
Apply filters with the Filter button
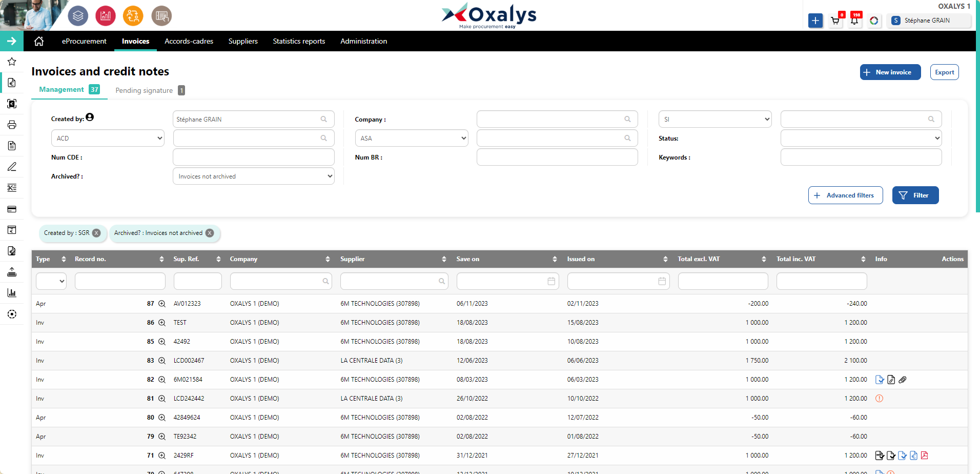click(915, 195)
